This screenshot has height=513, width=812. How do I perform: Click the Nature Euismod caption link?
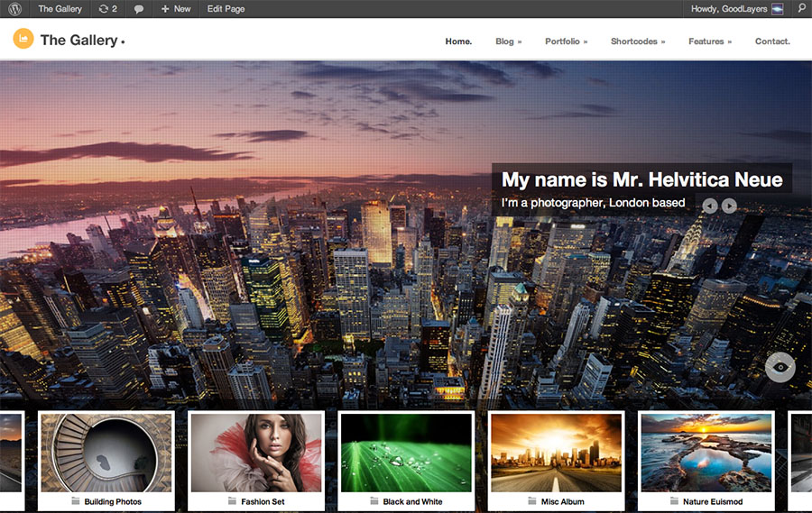(713, 501)
